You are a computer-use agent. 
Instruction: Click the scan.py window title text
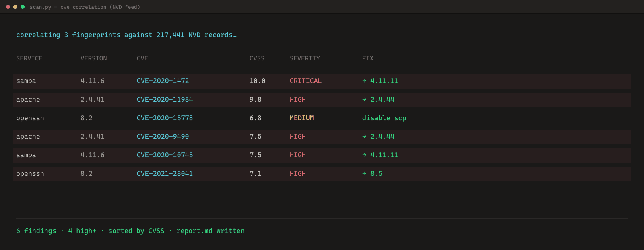coord(85,7)
